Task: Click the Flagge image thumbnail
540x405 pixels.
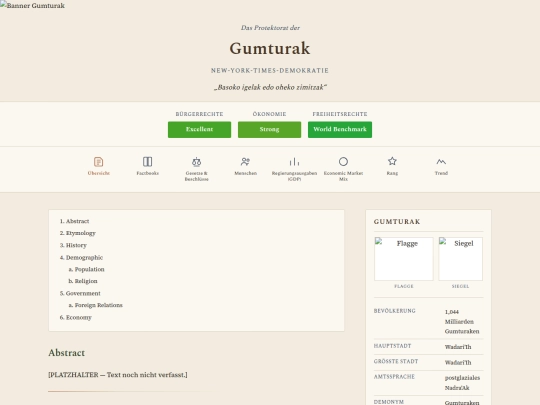Action: pyautogui.click(x=404, y=259)
